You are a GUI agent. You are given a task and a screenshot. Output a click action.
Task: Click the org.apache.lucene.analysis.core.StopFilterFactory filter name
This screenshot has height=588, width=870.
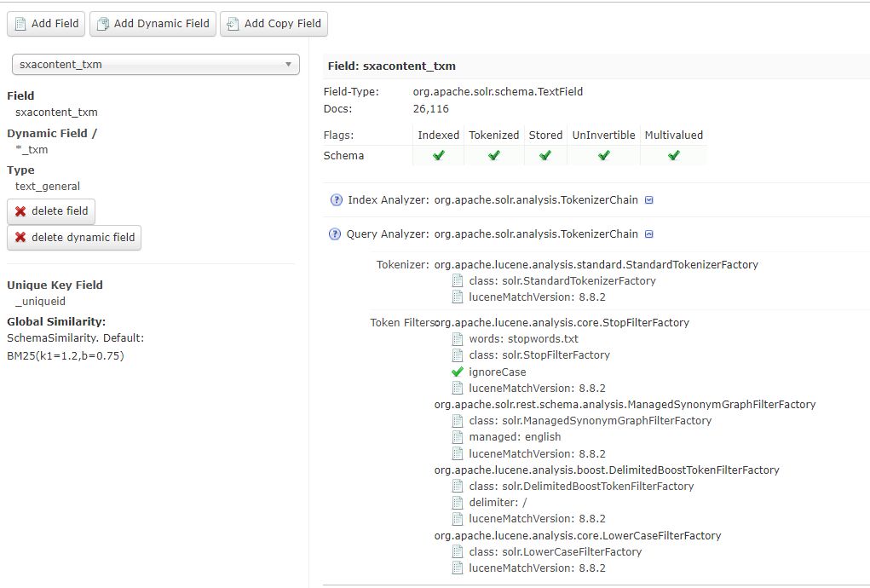[562, 322]
